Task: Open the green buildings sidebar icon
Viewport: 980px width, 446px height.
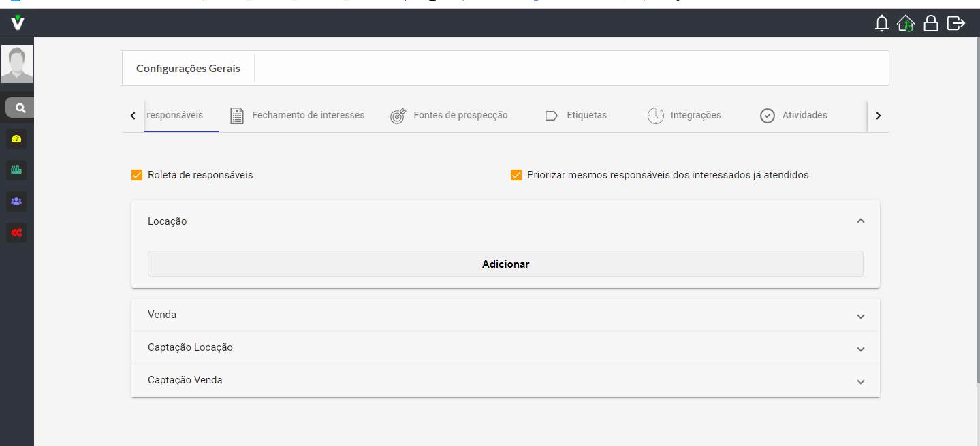Action: pyautogui.click(x=16, y=170)
